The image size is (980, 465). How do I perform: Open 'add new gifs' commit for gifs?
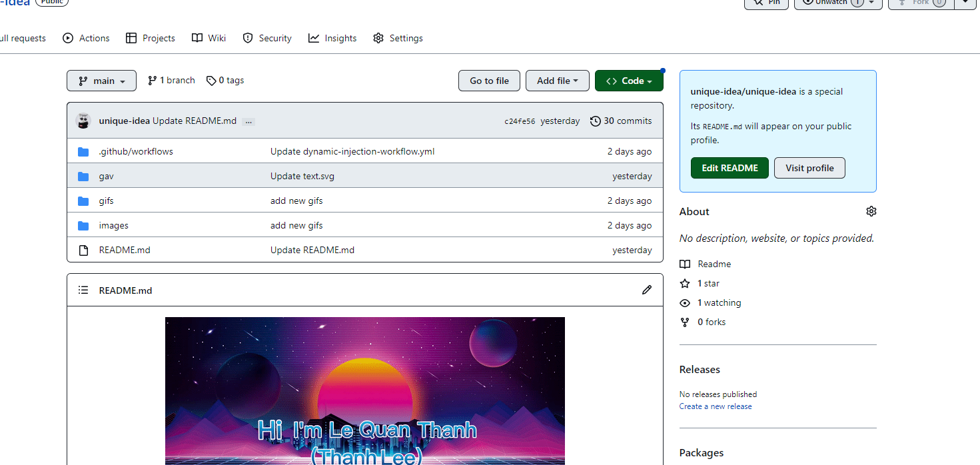click(x=296, y=201)
